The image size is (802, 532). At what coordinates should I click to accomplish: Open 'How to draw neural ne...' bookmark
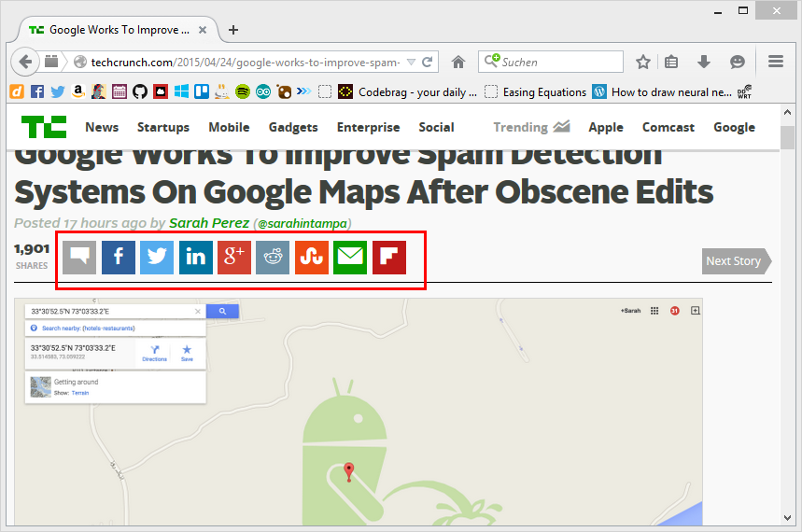coord(662,92)
